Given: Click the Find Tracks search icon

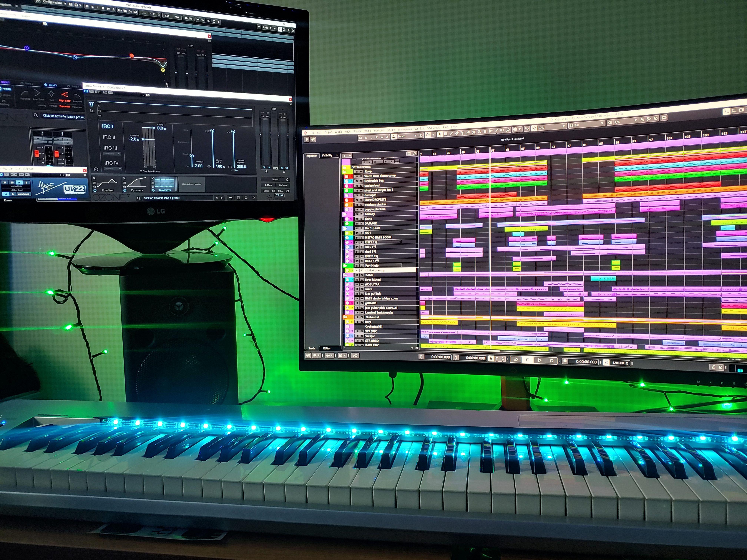Looking at the screenshot, I should point(415,153).
